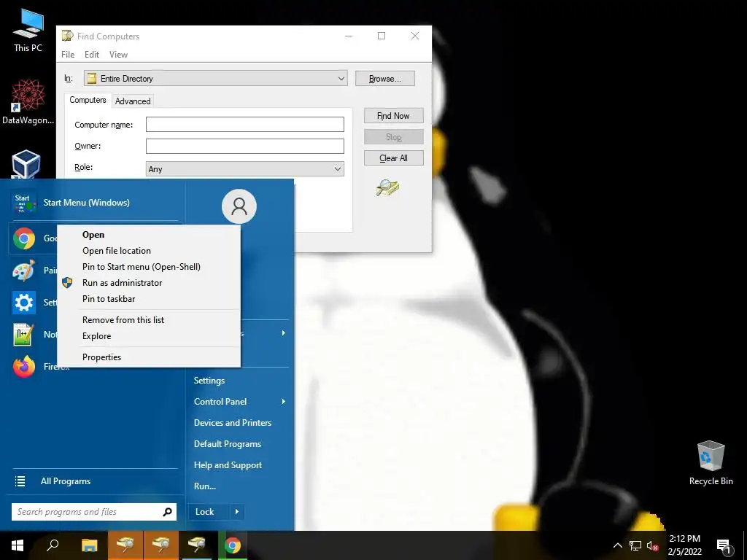Show hidden system tray icons

tap(617, 545)
